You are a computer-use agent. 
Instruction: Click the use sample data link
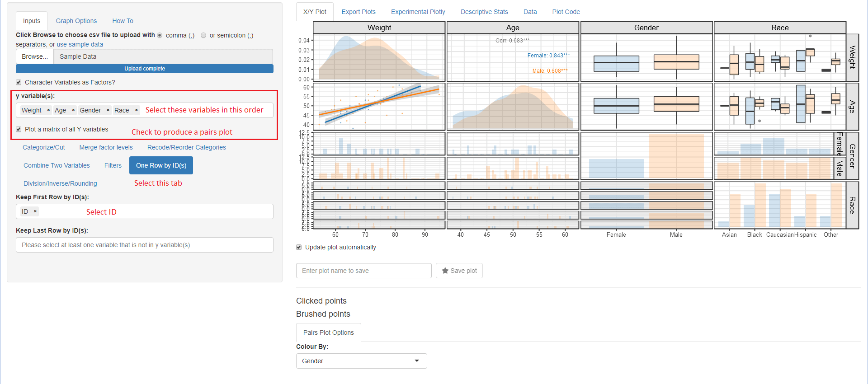tap(80, 44)
